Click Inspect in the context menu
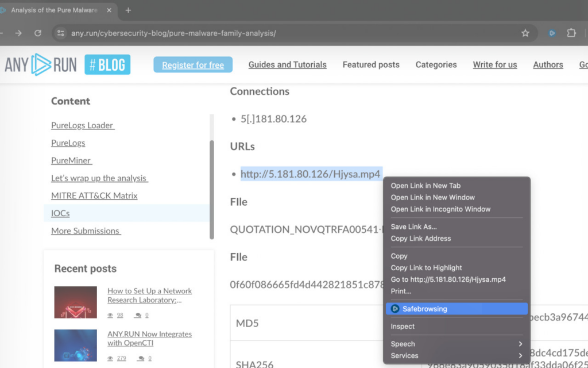This screenshot has height=368, width=588. point(403,326)
